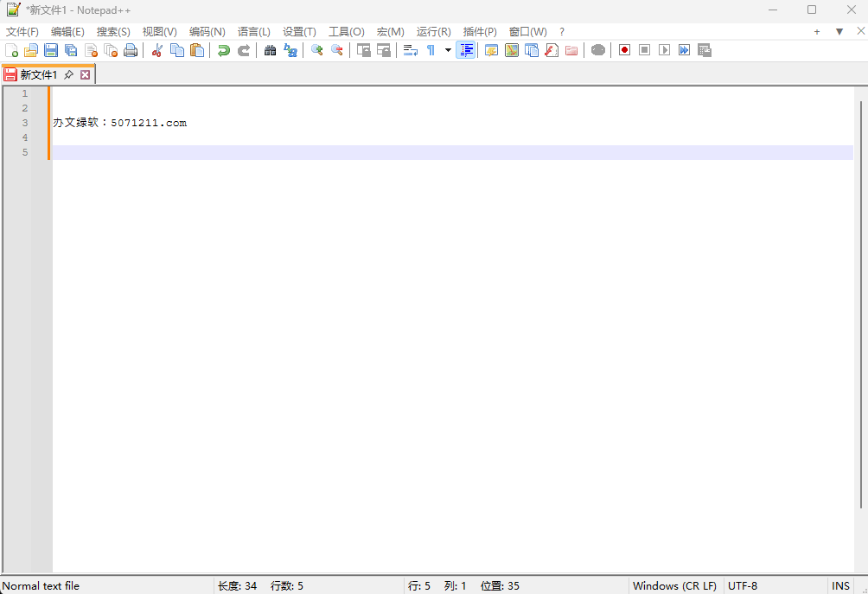
Task: Open the Find dialog via the binoculars icon
Action: 270,50
